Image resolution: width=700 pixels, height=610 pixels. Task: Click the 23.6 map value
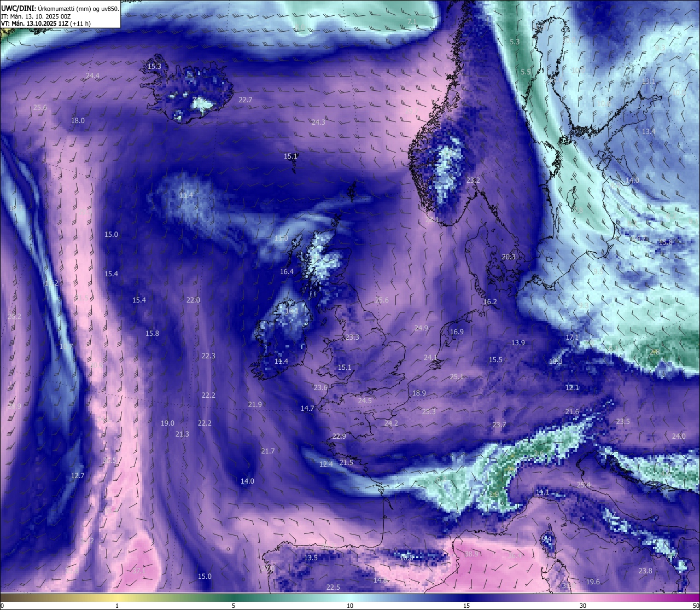click(320, 387)
